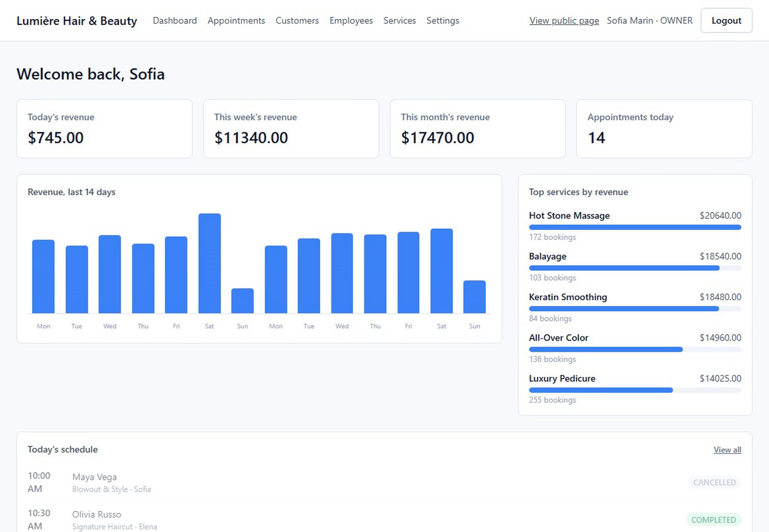The width and height of the screenshot is (769, 532).
Task: Click View all in Today's schedule
Action: click(x=727, y=450)
